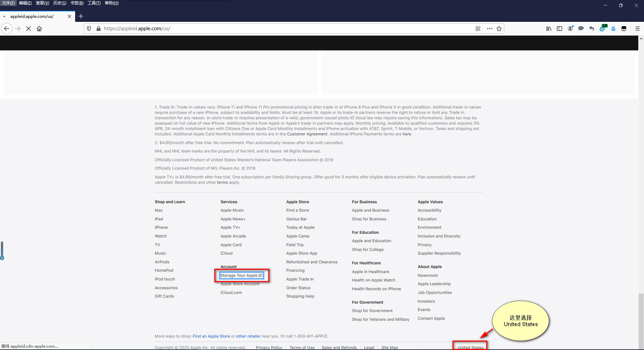Screen dimensions: 644x350
Task: Open the Gift Cards link
Action: (x=164, y=296)
